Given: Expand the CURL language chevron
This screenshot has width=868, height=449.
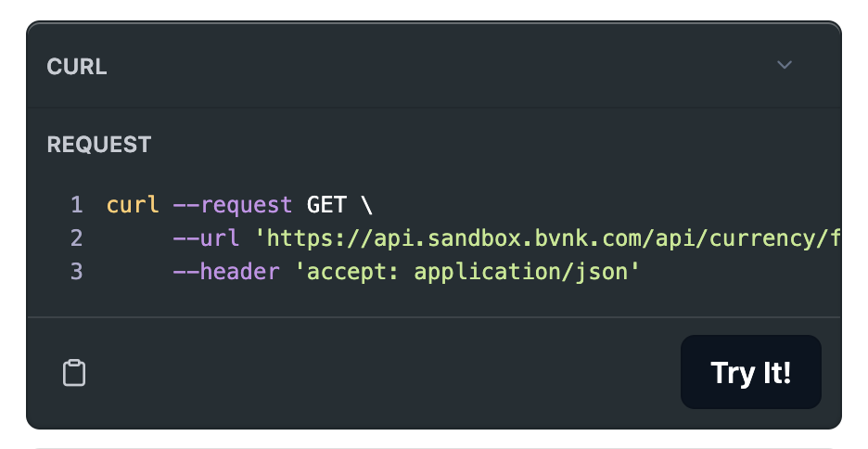Looking at the screenshot, I should tap(785, 65).
